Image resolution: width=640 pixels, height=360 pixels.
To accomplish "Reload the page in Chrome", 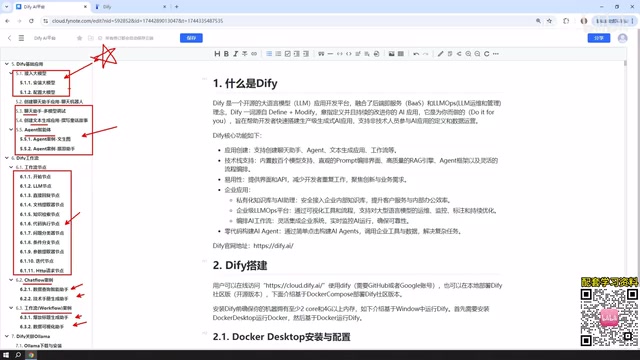I will (x=31, y=21).
